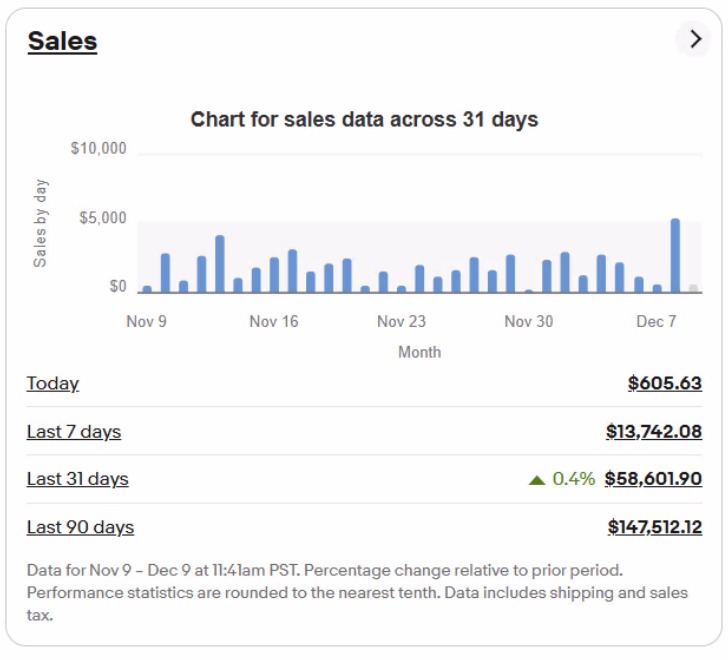728x660 pixels.
Task: Click the data footnote about Nov 9 - Dec 9
Action: tap(357, 593)
